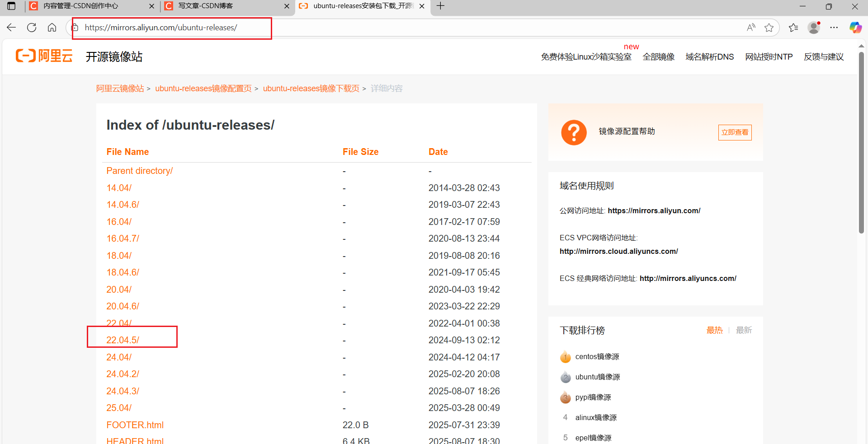Image resolution: width=868 pixels, height=444 pixels.
Task: Click ubuntu-releases镜像下载页 breadcrumb
Action: [311, 89]
